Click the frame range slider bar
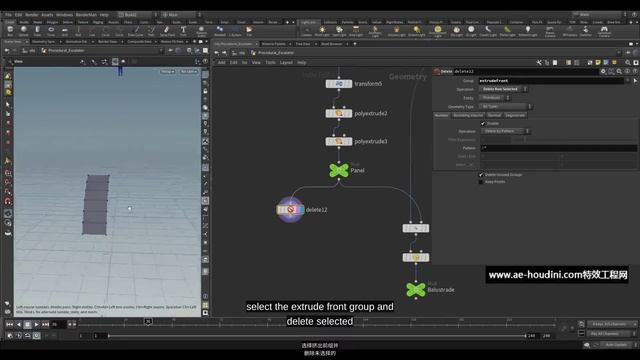Image resolution: width=640 pixels, height=360 pixels. pos(317,336)
